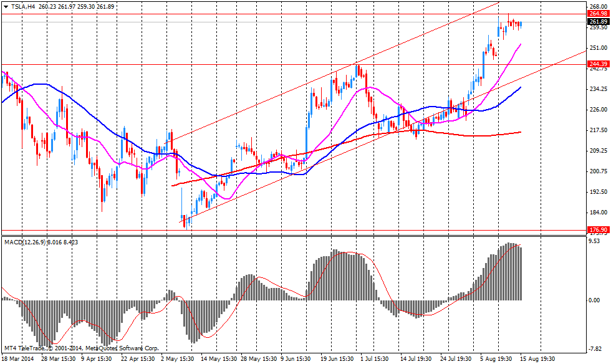Select the 176.90 support price label
Image resolution: width=611 pixels, height=364 pixels.
pyautogui.click(x=599, y=230)
